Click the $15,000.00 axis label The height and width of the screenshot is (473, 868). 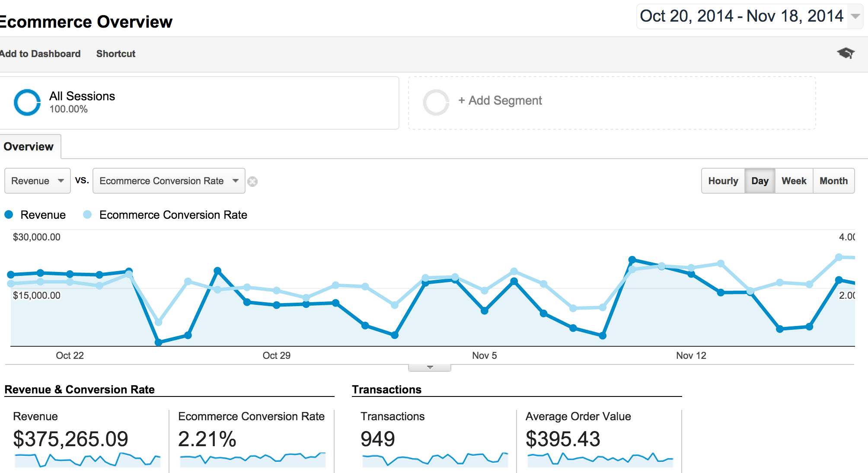(x=37, y=295)
